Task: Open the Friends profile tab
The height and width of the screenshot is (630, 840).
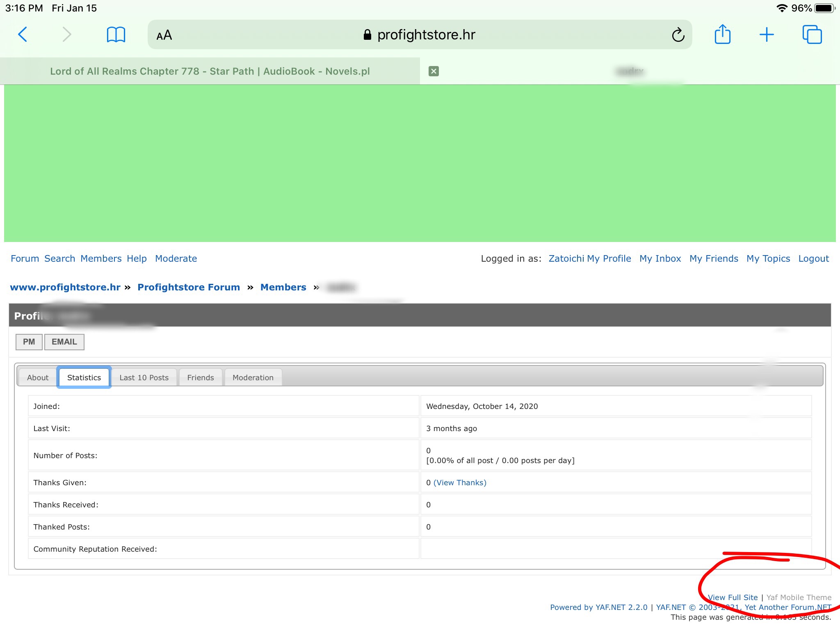Action: [x=201, y=377]
